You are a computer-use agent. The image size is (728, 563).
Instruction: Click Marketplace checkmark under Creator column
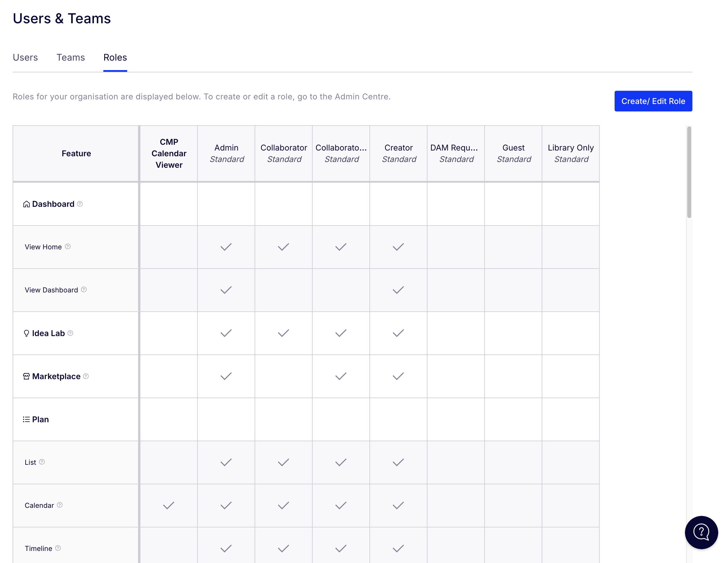coord(398,376)
